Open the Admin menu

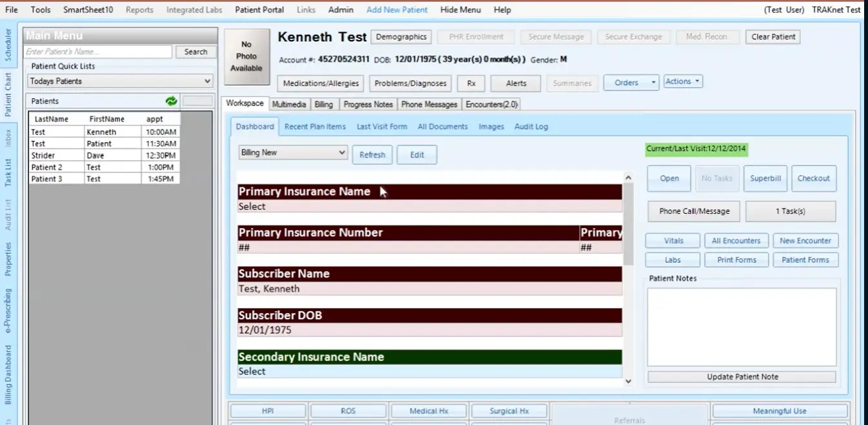(x=341, y=10)
